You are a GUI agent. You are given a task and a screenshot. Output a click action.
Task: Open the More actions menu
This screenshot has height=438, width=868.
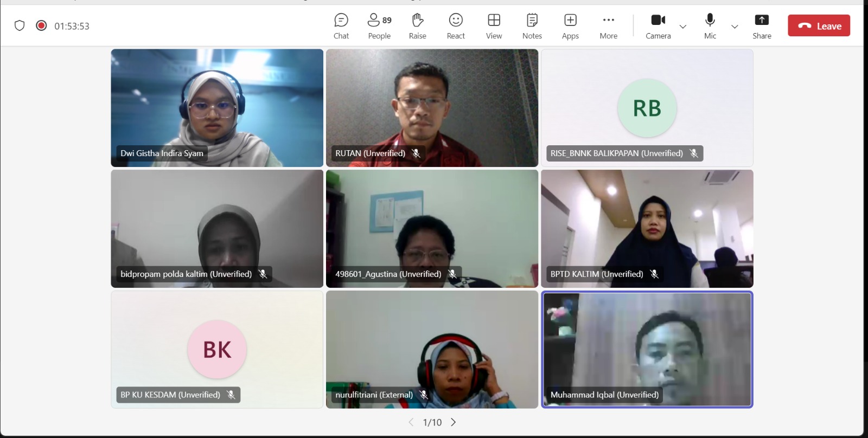click(608, 26)
